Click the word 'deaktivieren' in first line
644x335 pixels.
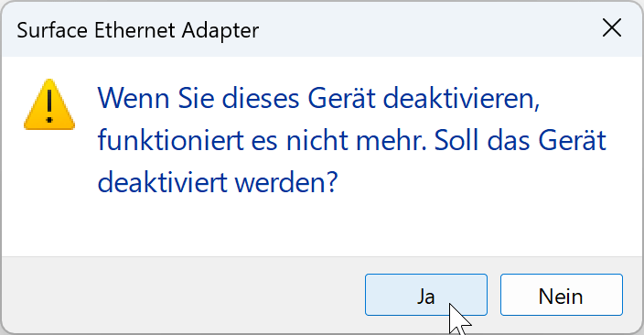pos(459,99)
